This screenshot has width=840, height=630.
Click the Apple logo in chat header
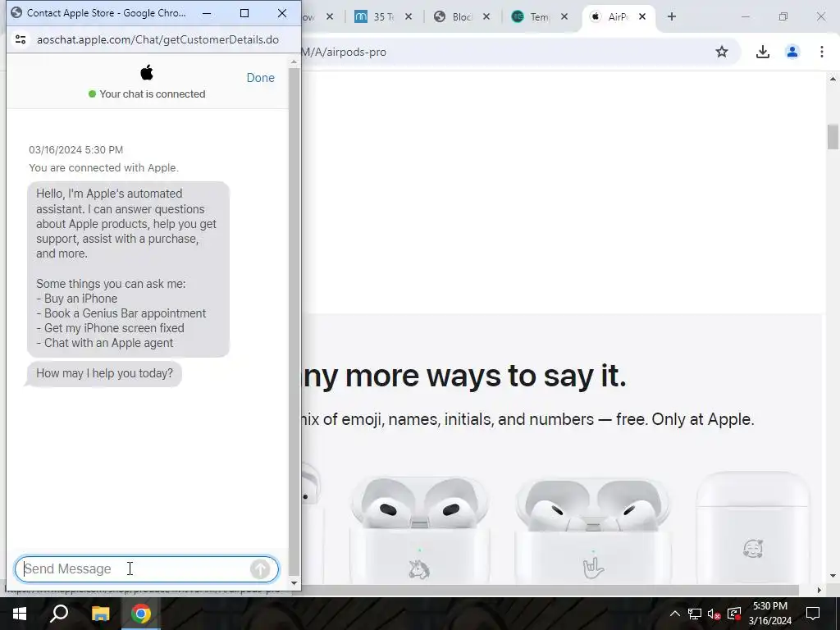pyautogui.click(x=147, y=72)
